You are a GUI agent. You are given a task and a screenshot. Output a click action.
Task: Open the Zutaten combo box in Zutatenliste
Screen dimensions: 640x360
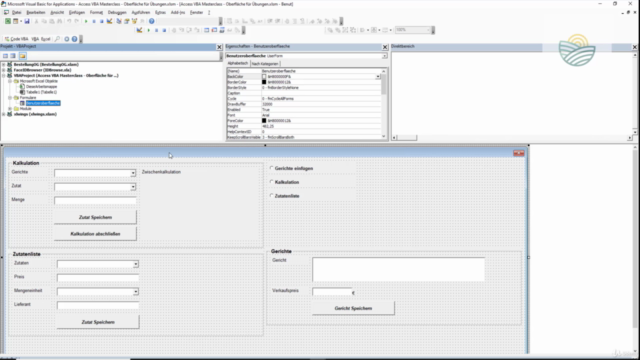[136, 264]
